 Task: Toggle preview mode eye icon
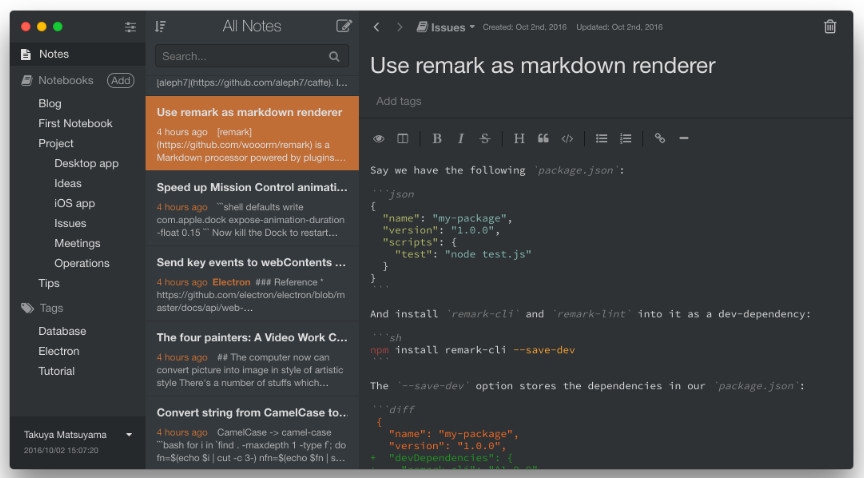coord(379,138)
